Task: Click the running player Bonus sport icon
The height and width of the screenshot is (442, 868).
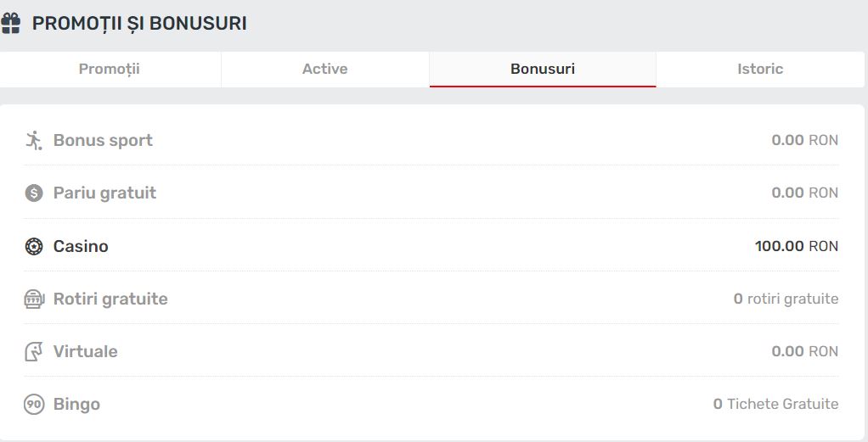Action: (x=34, y=141)
